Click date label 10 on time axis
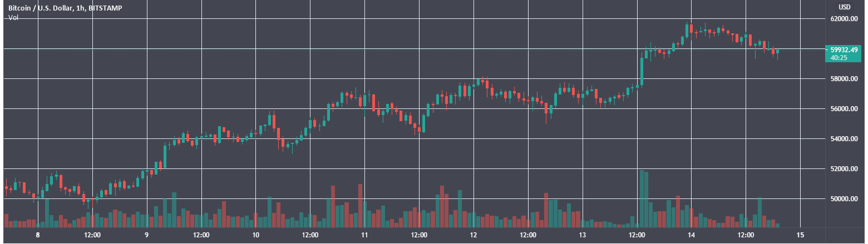This screenshot has width=868, height=244. point(255,235)
